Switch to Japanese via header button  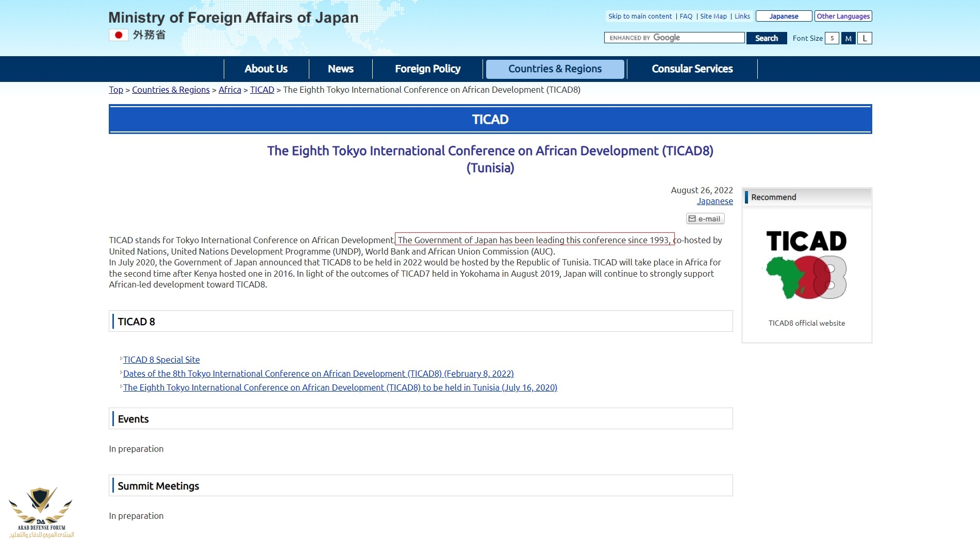(783, 16)
